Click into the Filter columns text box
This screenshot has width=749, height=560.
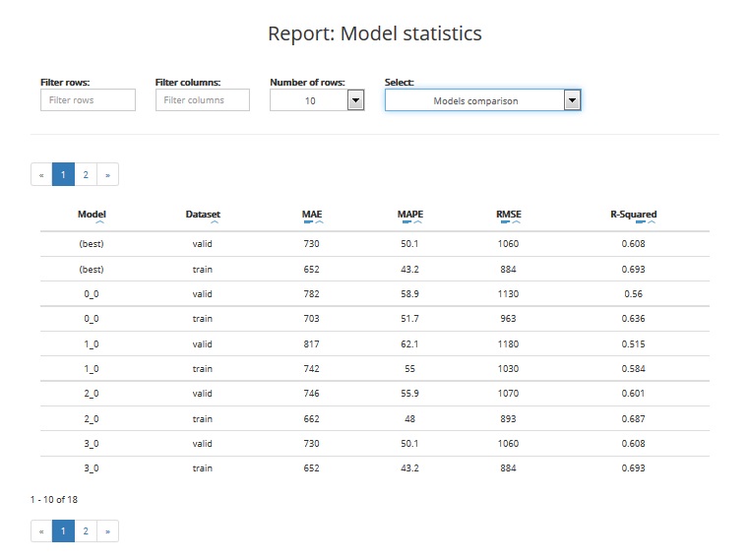[x=202, y=100]
